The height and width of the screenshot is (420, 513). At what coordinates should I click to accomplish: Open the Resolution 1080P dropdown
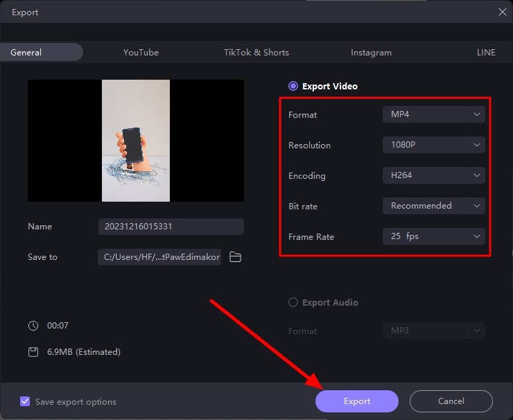433,145
